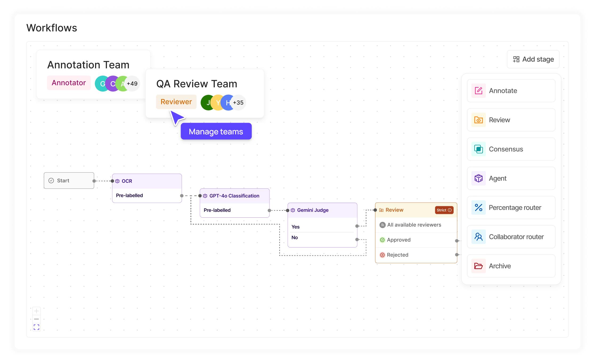Select the Review stage folder-eye icon
The height and width of the screenshot is (364, 595).
pyautogui.click(x=478, y=120)
